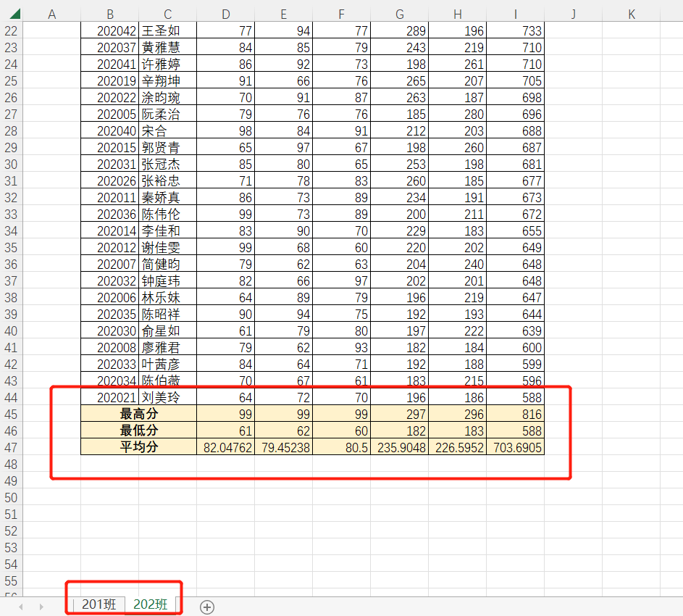Viewport: 683px width, 616px height.
Task: Select cell with name 辛翔坤
Action: [x=168, y=80]
